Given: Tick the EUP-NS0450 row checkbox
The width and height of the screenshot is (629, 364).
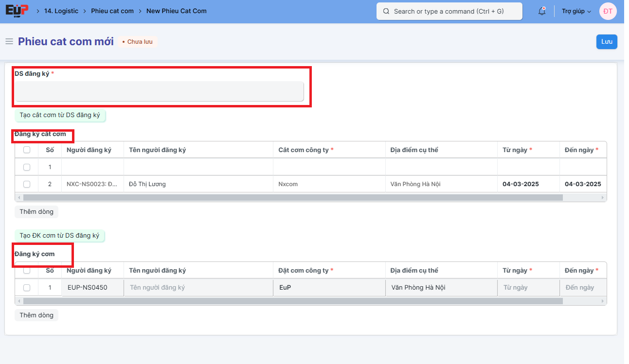Looking at the screenshot, I should tap(27, 288).
